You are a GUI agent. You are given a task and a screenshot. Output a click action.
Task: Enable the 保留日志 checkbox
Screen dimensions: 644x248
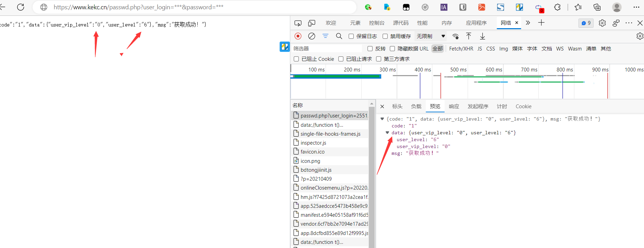351,36
